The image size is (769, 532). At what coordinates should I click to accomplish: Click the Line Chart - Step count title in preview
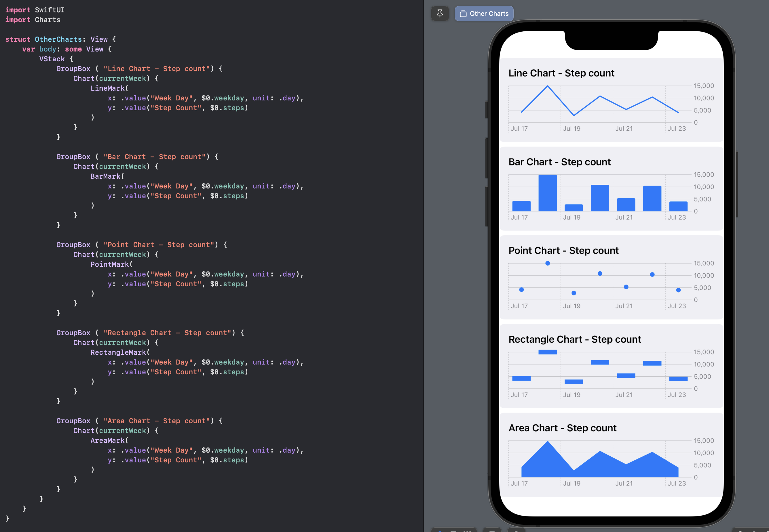[561, 73]
